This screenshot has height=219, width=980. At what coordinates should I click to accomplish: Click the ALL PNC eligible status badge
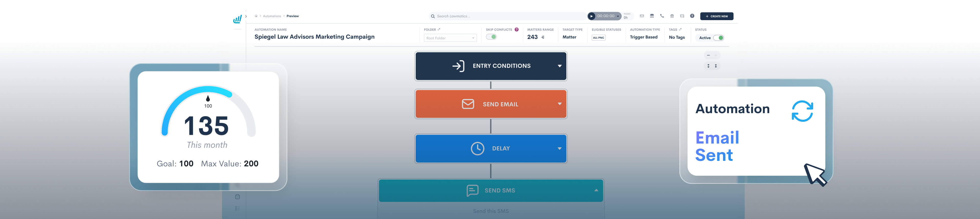click(598, 38)
